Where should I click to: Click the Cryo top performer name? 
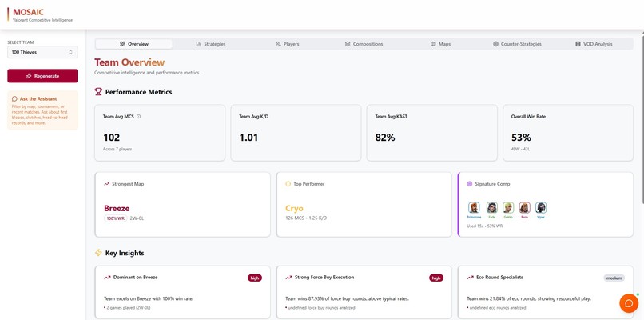295,208
